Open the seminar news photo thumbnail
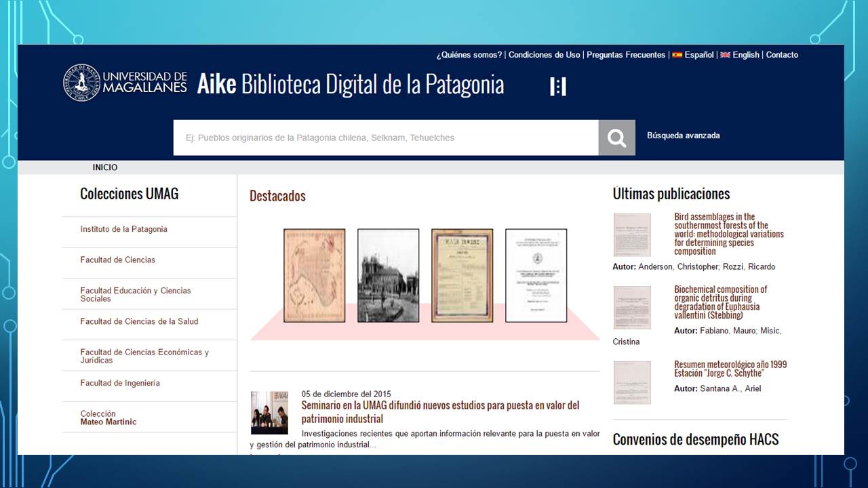The image size is (868, 488). 269,413
